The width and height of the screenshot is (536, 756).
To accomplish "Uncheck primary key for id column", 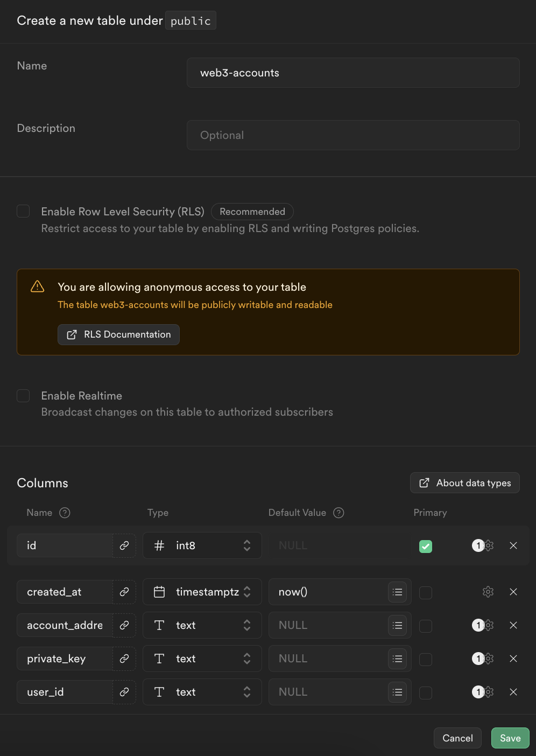I will (x=426, y=547).
